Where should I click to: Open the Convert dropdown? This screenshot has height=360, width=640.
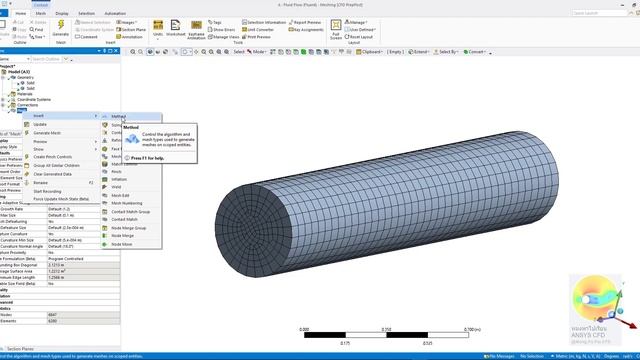click(474, 52)
